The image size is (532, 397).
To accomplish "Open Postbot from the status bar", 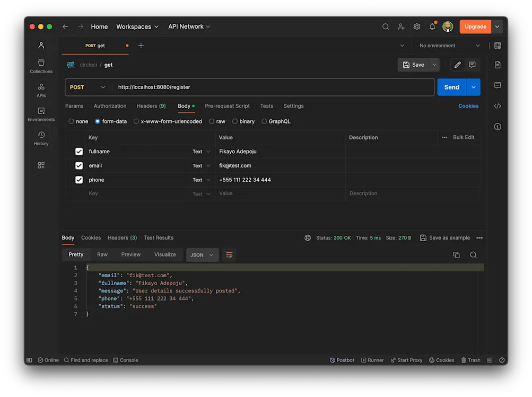I will click(342, 360).
